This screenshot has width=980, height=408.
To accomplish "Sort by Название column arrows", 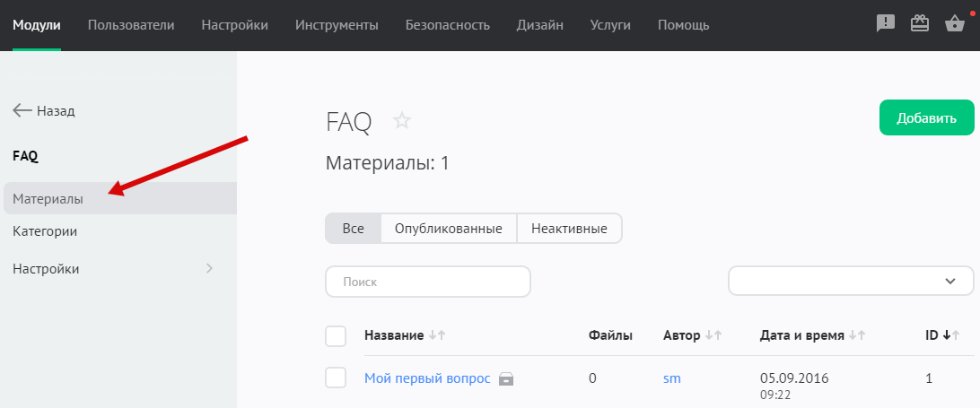I will (x=437, y=335).
